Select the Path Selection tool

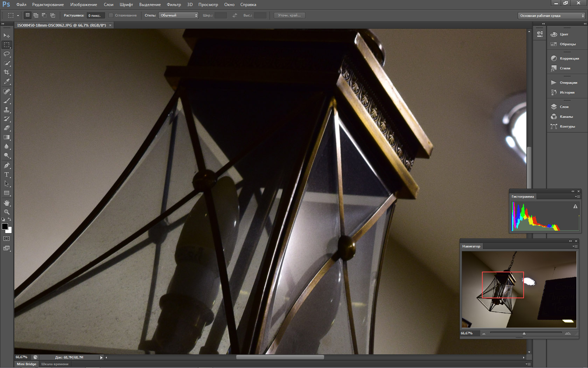[x=7, y=184]
